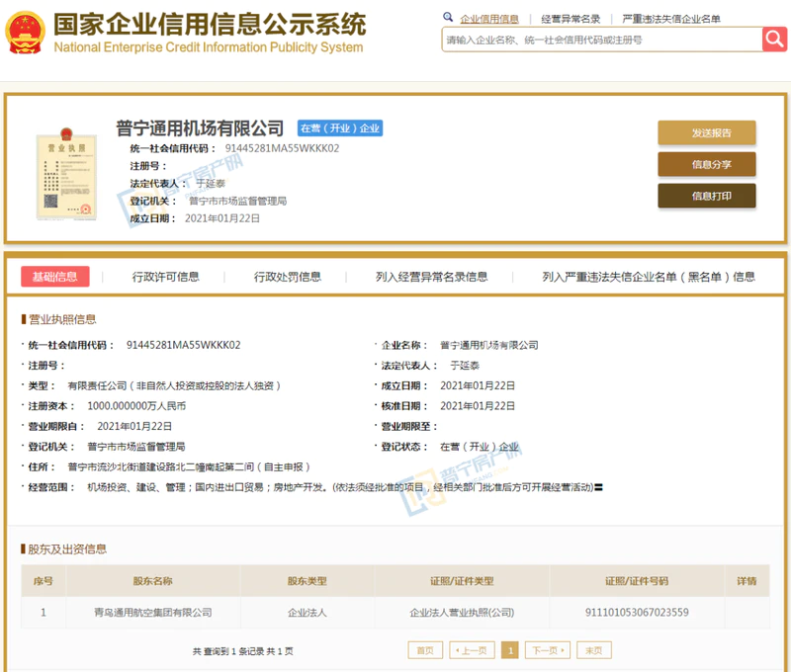Jump to 末页 of shareholder records
The image size is (791, 672).
pos(594,650)
